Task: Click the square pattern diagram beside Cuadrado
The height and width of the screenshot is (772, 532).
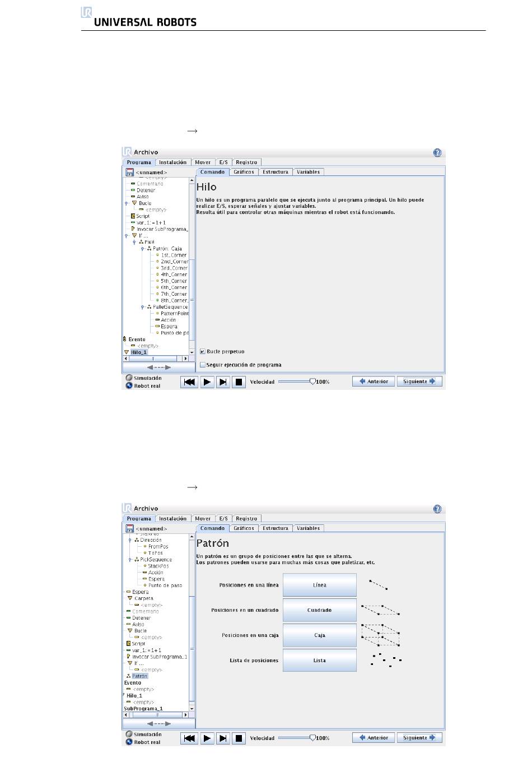Action: (x=380, y=610)
